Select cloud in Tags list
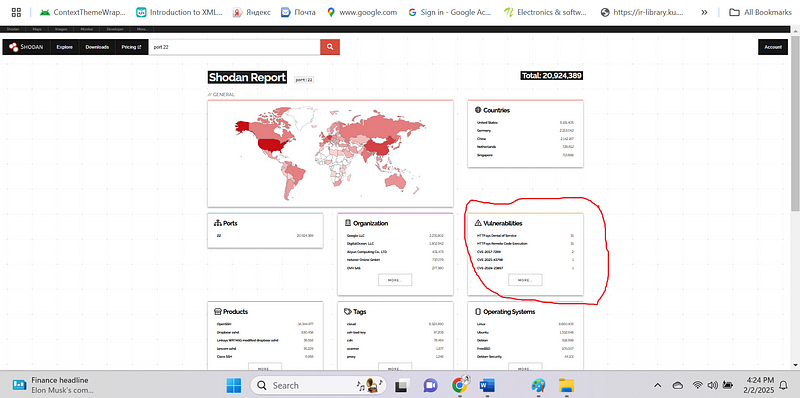 pos(351,324)
